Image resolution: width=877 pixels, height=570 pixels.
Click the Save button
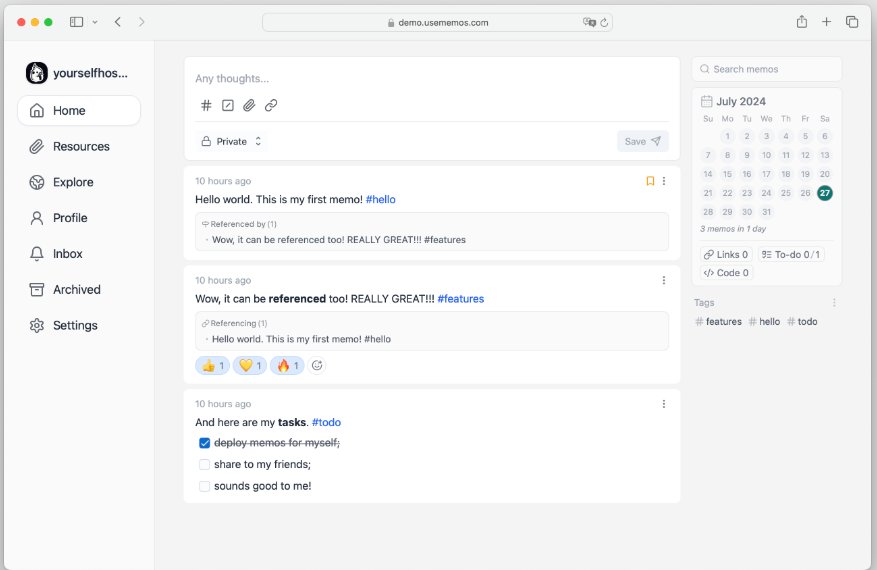[x=642, y=142]
